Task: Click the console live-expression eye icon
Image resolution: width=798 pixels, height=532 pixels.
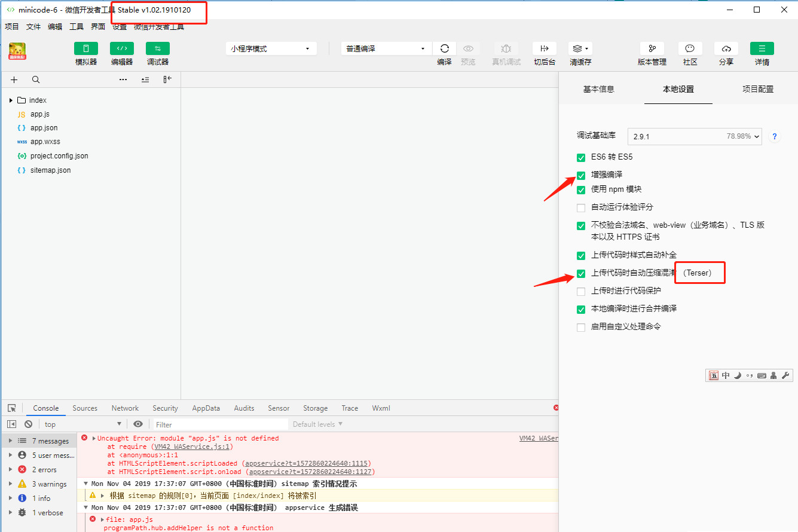Action: [x=138, y=424]
